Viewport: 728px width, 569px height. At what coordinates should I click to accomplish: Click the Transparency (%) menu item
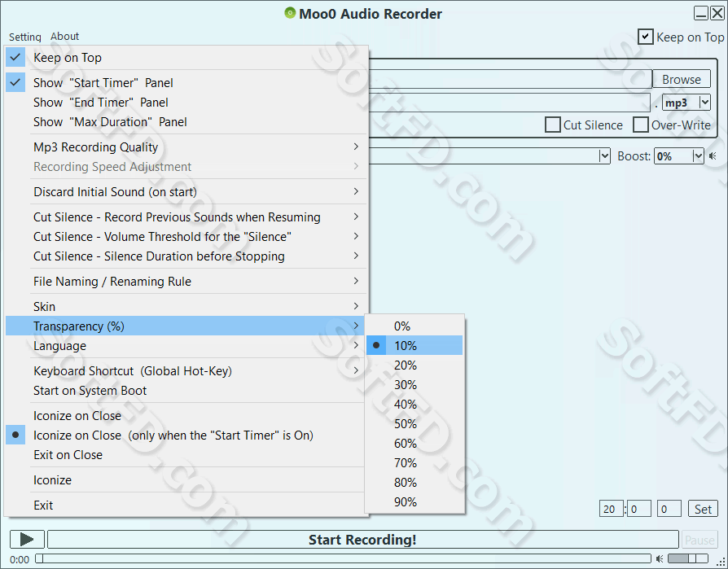click(186, 326)
